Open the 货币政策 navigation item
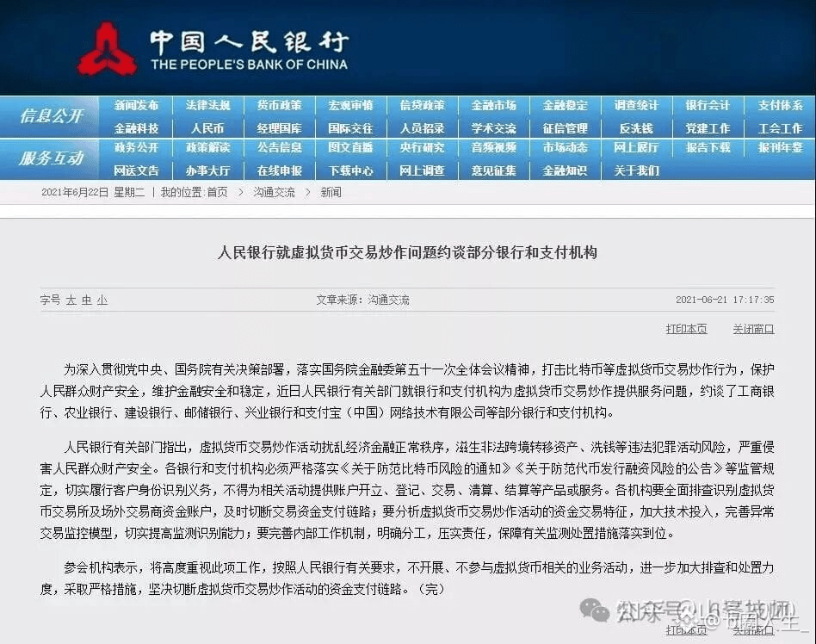The image size is (816, 644). click(x=279, y=106)
